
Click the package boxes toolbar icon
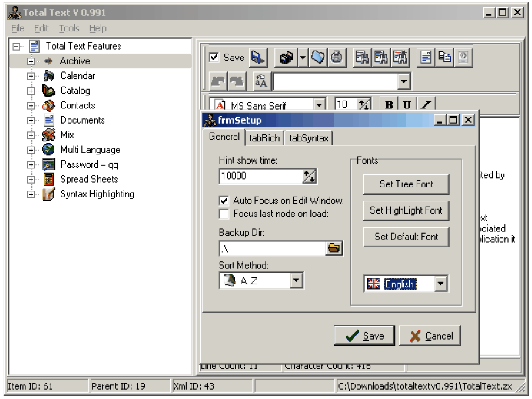[286, 57]
